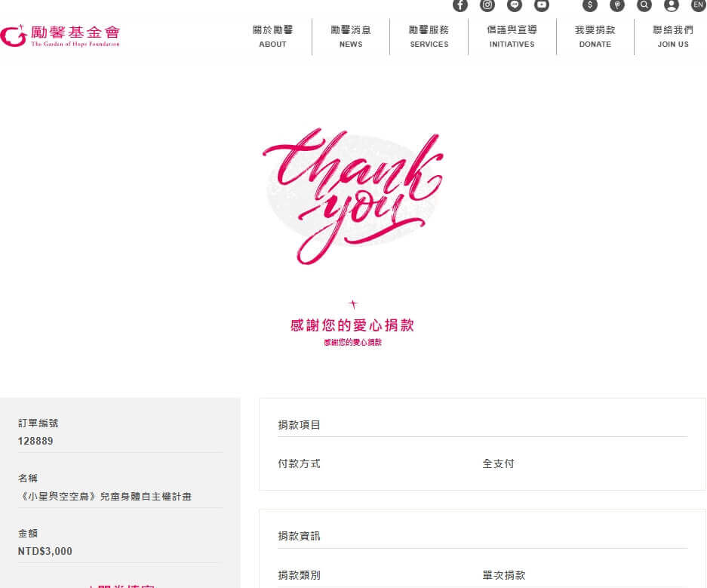Click the 感謝您的愛心捐款 heading
Screen dimensions: 707x588
click(352, 326)
